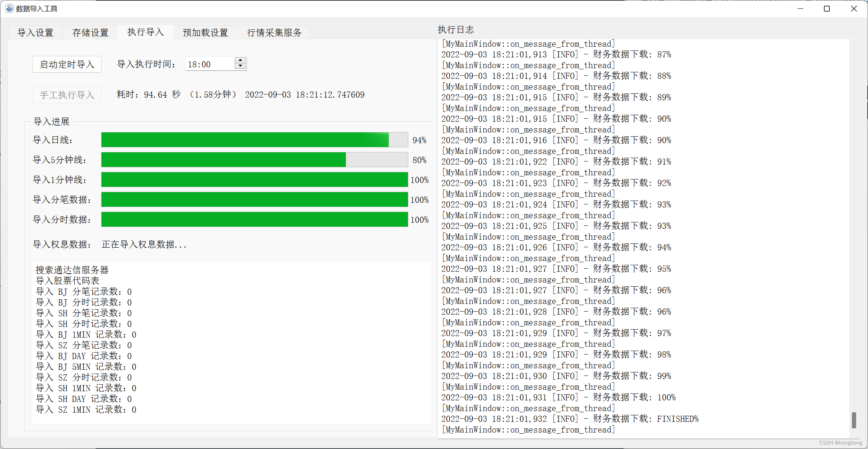
Task: Click the execution log scrollbar thumb
Action: pos(854,420)
